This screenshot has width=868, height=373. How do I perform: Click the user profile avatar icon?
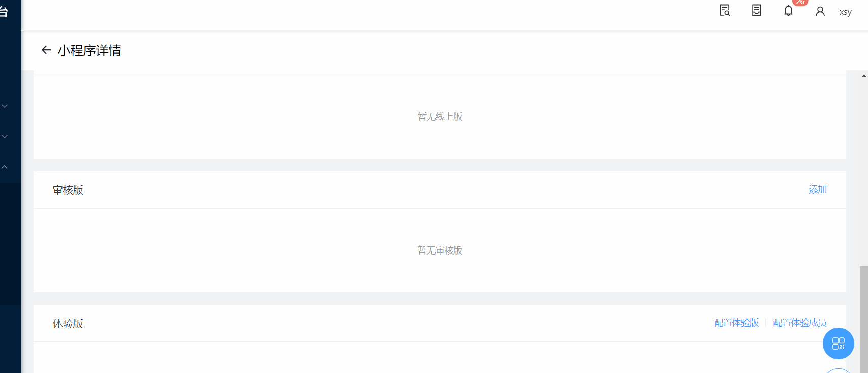click(820, 11)
